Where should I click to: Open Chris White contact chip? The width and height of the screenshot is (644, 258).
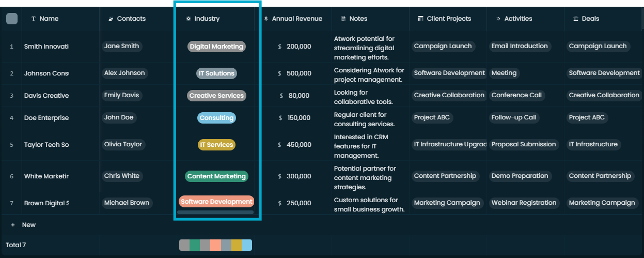(x=122, y=176)
